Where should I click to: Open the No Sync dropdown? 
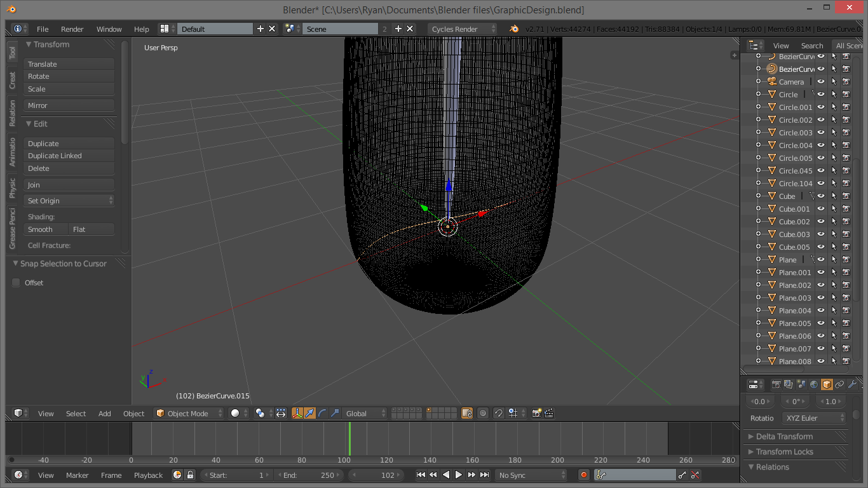coord(531,475)
